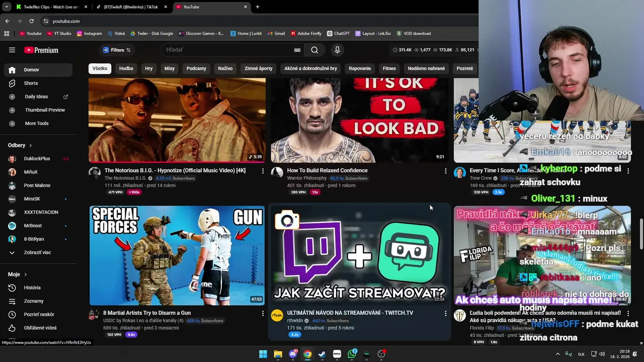Screen dimensions: 644x362
Task: Open Daily Ideas in the sidebar
Action: point(38,97)
